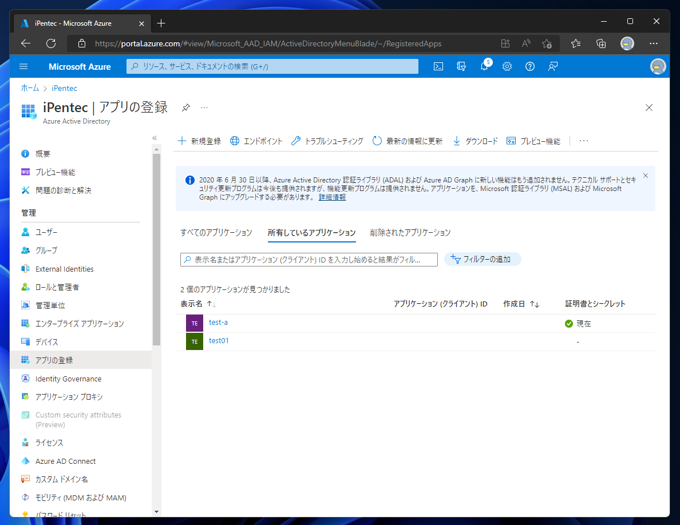Open the toolbar overflow ellipsis

pos(584,141)
